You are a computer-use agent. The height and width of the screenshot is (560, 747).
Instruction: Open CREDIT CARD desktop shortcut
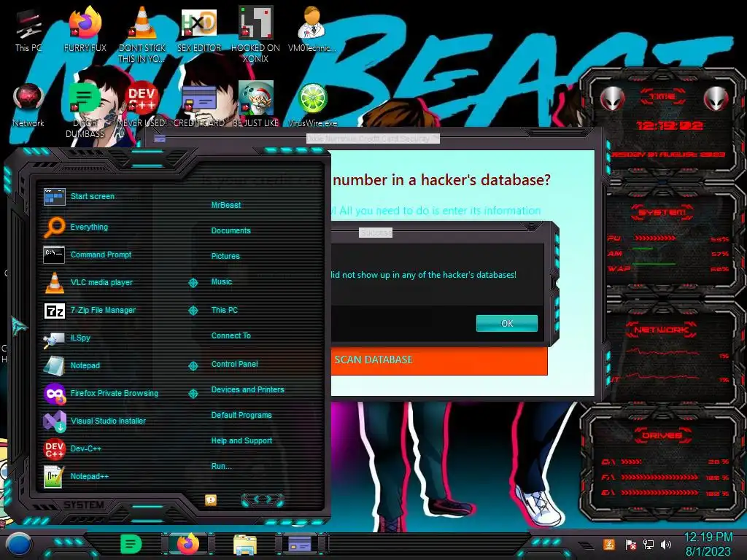click(199, 105)
